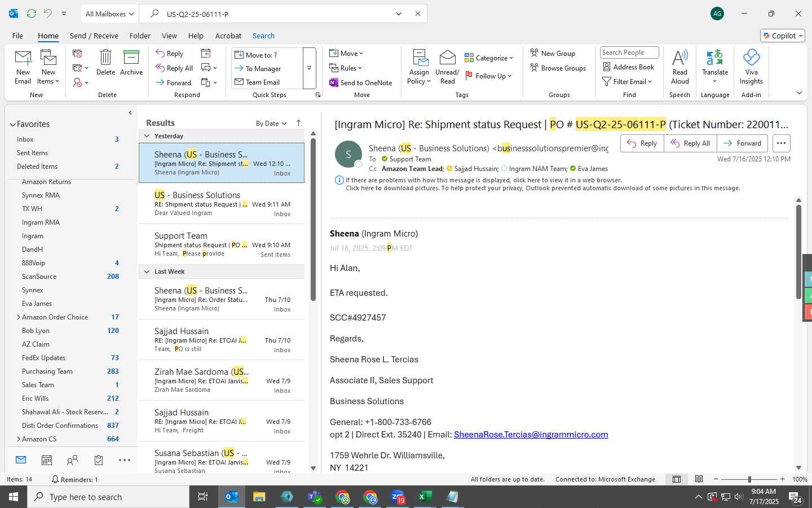This screenshot has height=508, width=812.
Task: Switch to the Folder tab
Action: point(140,36)
